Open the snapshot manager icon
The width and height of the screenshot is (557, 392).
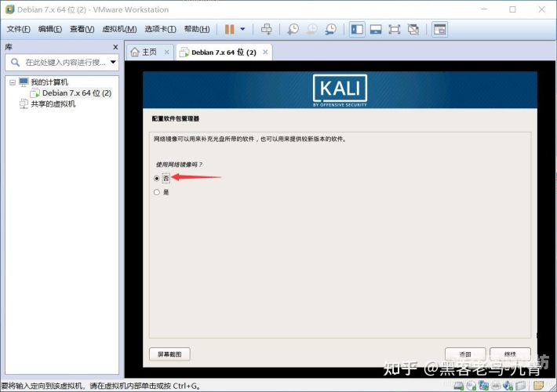coord(331,29)
